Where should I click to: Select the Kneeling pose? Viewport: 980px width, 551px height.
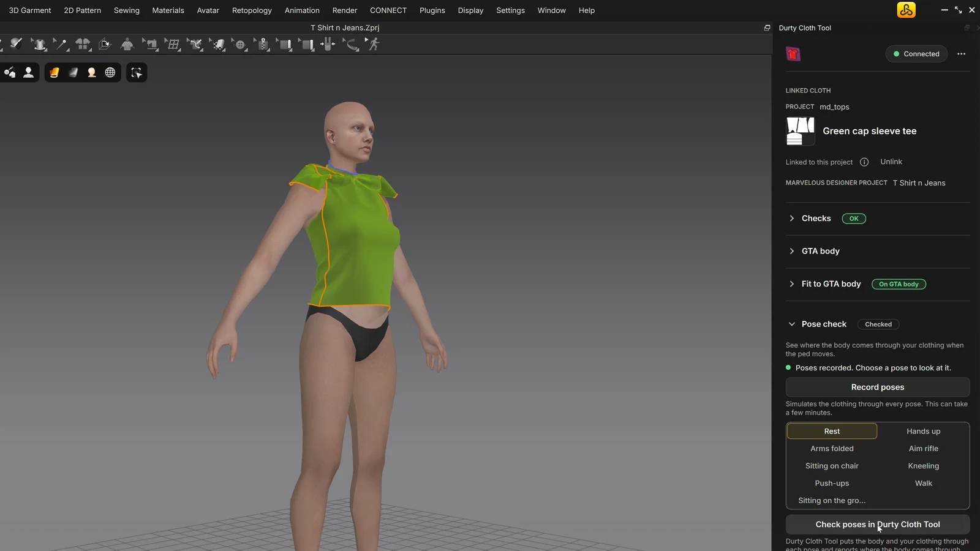923,466
